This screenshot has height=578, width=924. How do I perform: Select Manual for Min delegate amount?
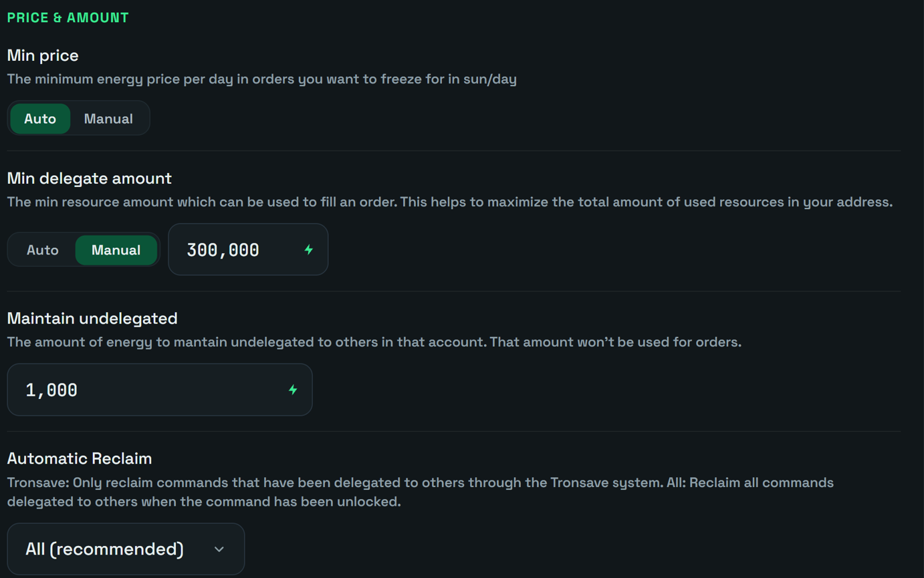(116, 250)
